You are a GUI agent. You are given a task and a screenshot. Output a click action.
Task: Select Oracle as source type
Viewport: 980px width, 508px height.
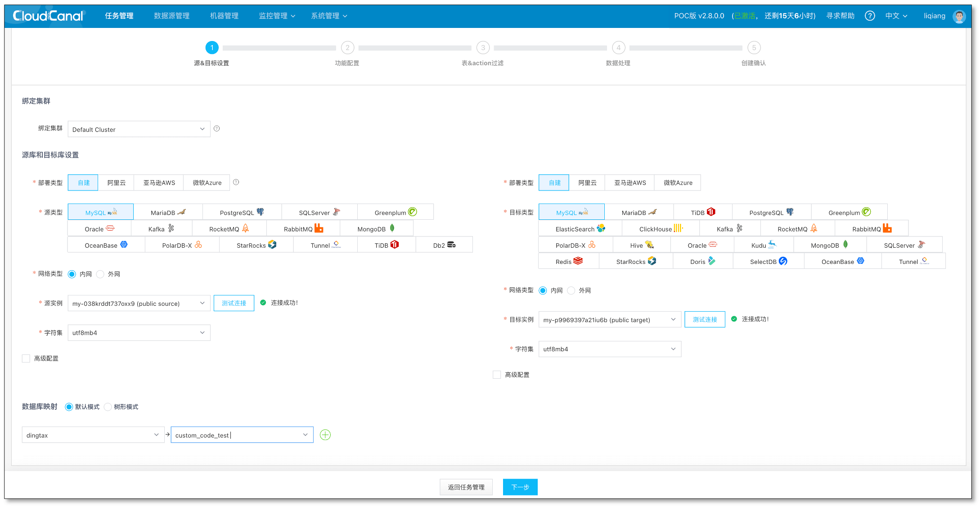coord(99,229)
